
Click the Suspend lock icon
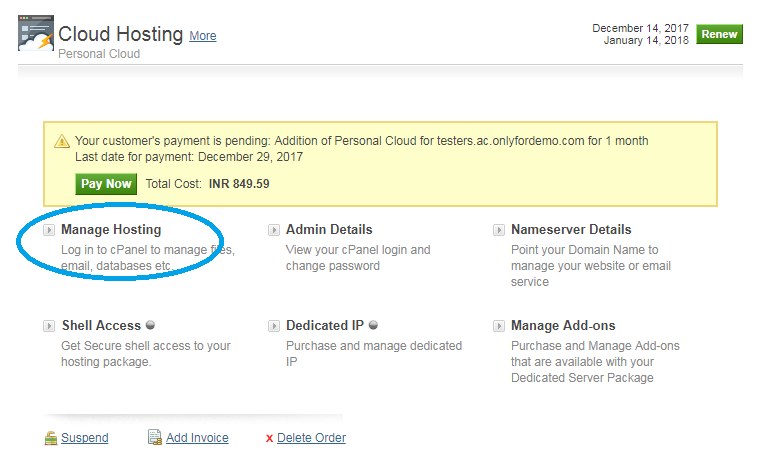51,438
